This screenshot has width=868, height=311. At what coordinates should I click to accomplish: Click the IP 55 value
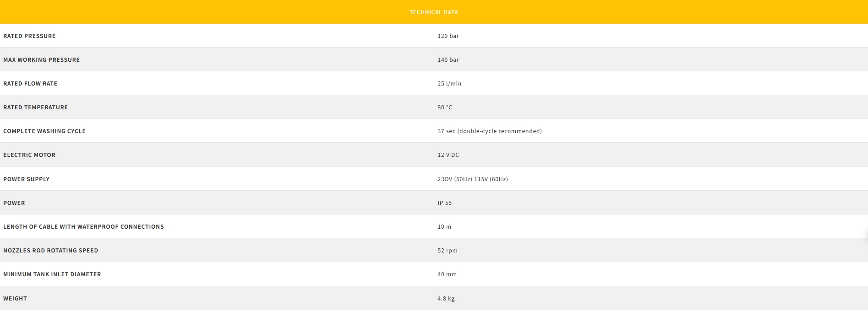[444, 203]
